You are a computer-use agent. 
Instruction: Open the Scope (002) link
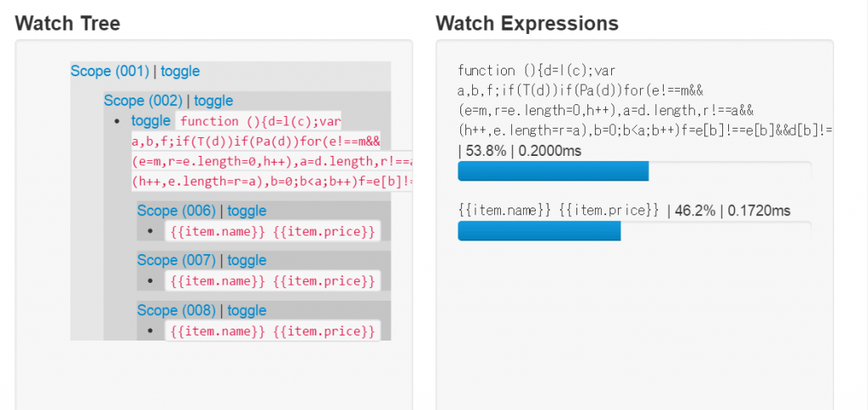click(x=142, y=101)
